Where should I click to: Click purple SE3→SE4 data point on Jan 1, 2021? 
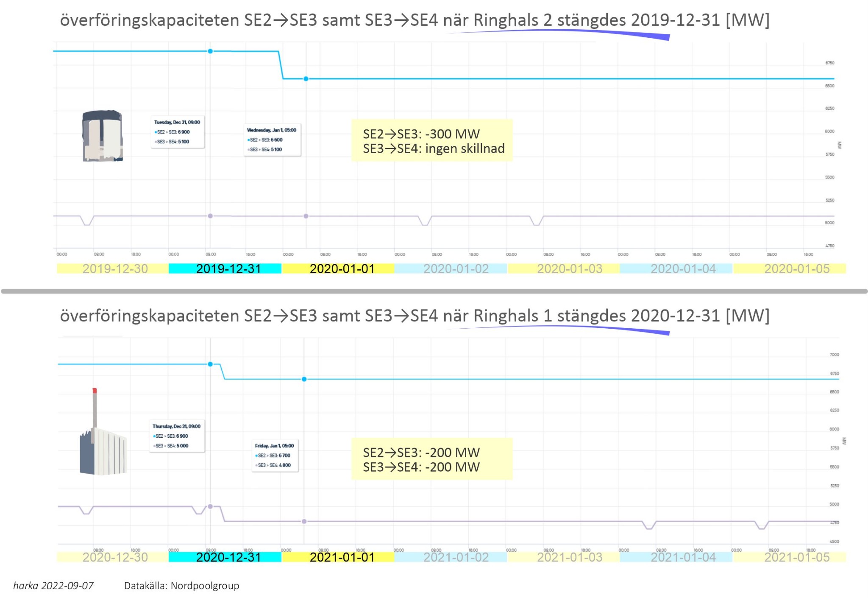pos(304,522)
